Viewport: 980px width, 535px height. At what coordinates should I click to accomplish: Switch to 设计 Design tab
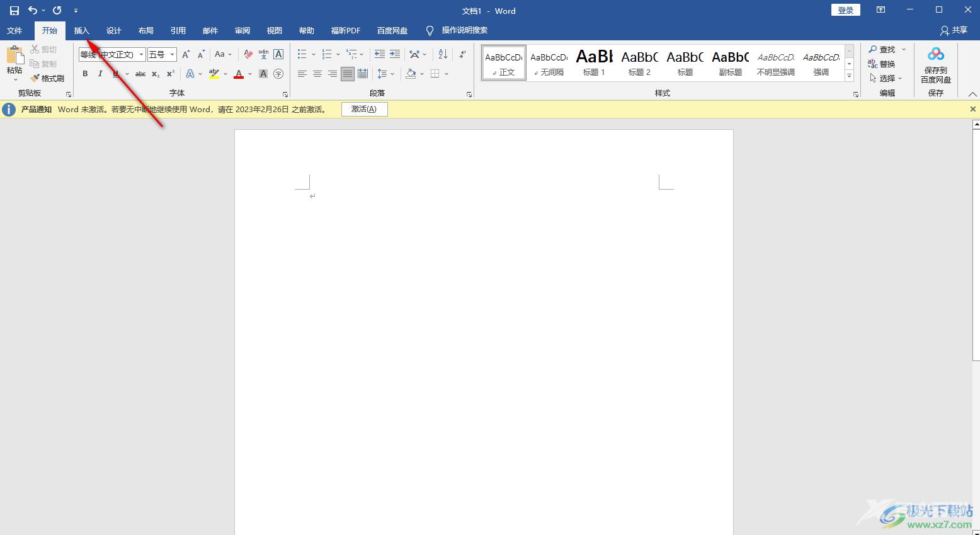114,30
